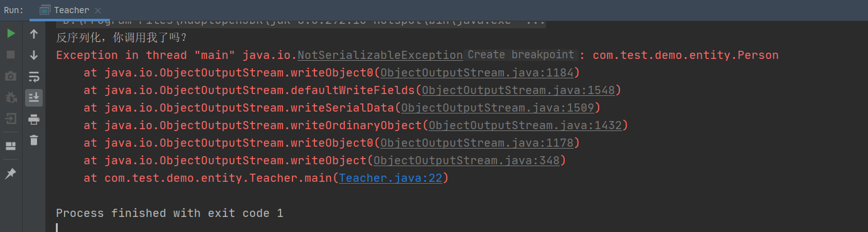Click 'Exception in thread "main"' text
Viewport: 868px width, 232px height.
pos(146,55)
